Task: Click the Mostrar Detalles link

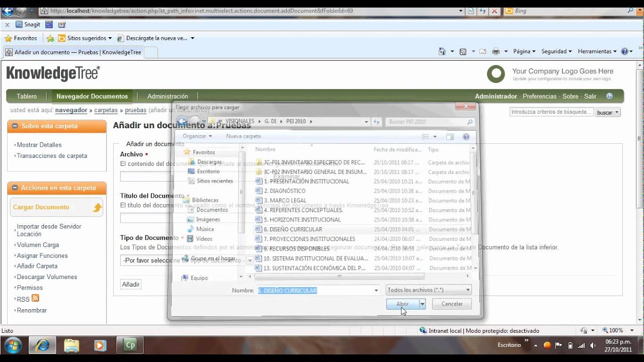Action: pos(39,145)
